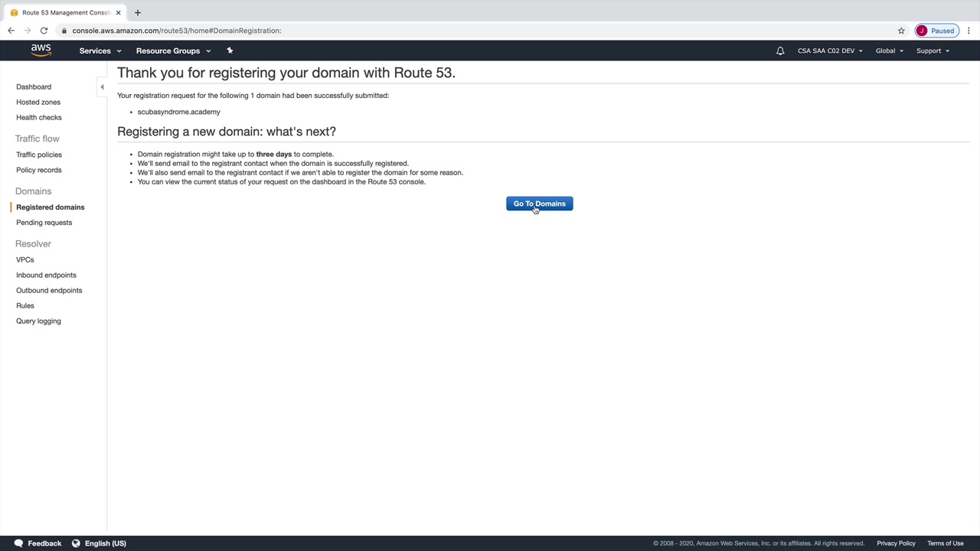Click the scubasyndrome.academy domain text
This screenshot has height=551, width=980.
tap(179, 112)
